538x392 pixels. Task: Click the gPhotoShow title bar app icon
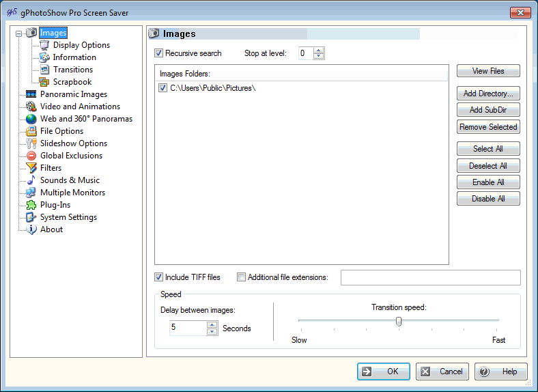coord(12,12)
